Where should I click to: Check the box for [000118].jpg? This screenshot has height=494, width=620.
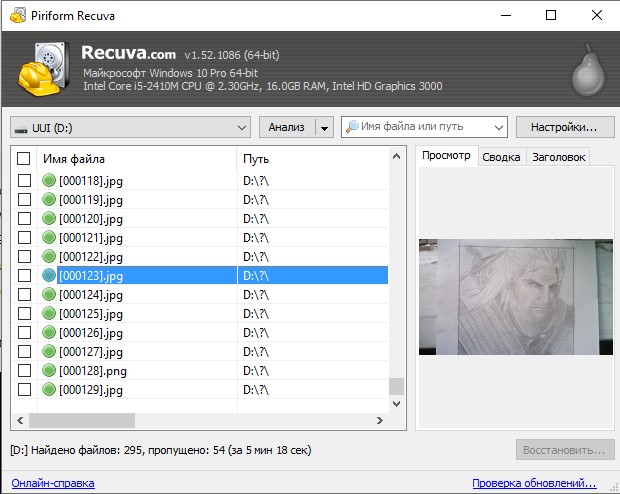pyautogui.click(x=25, y=180)
